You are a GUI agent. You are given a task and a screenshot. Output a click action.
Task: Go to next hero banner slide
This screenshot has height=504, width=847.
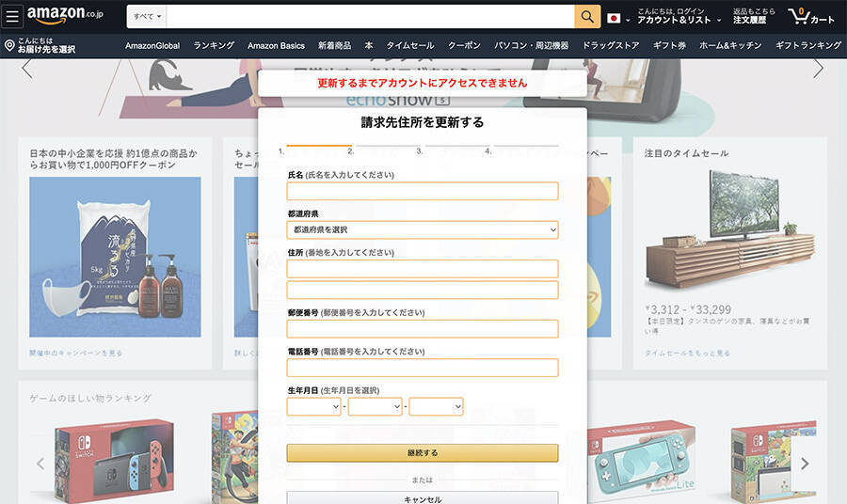819,69
